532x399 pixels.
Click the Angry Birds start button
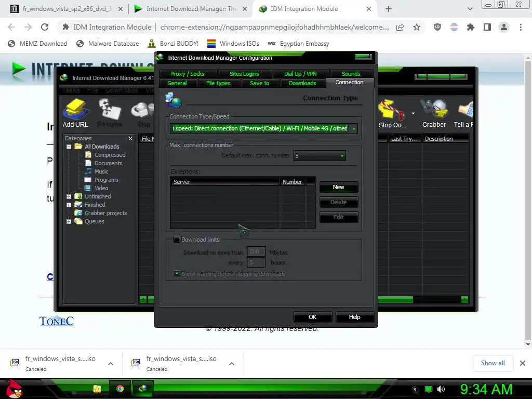(14, 389)
